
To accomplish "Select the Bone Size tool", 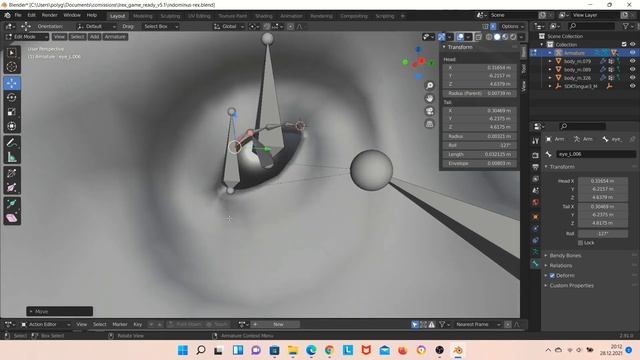I will tap(11, 187).
